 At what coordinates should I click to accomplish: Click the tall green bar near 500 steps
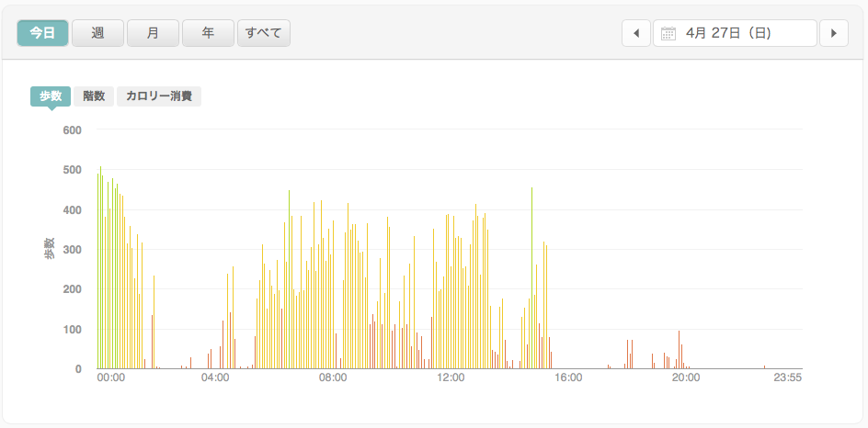pos(100,267)
